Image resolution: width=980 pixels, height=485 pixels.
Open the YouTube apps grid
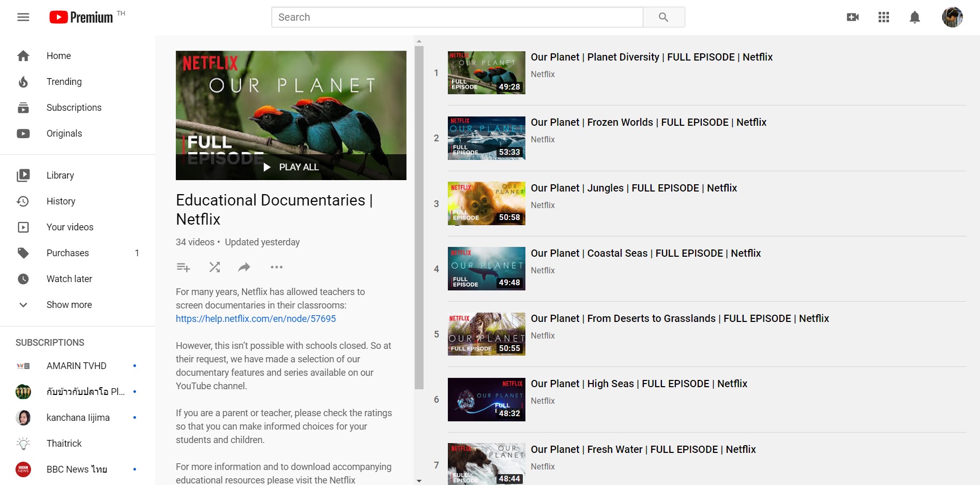(x=884, y=17)
